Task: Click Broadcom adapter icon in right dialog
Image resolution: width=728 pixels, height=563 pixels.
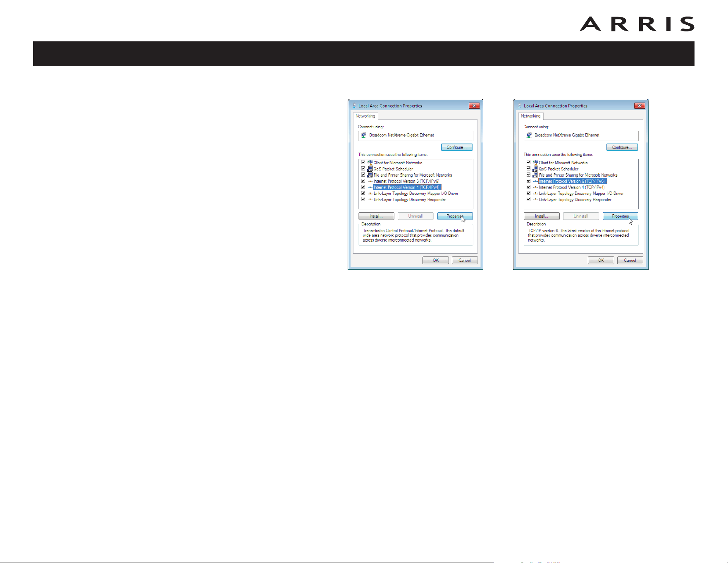Action: (x=529, y=135)
